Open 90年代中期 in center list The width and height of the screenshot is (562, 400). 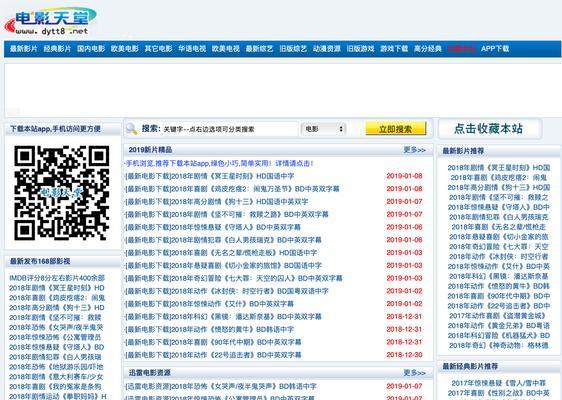pos(213,342)
